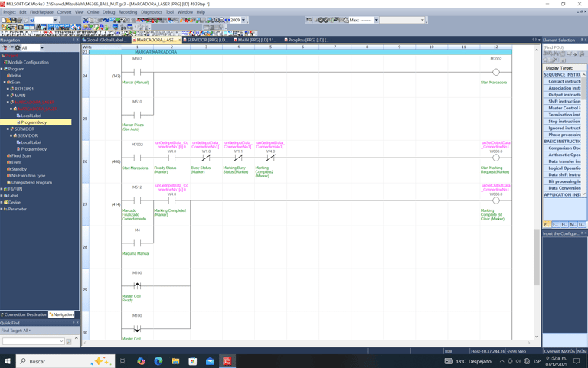588x368 pixels.
Task: Select M100 rising-edge Master Coil Ready contact
Action: [137, 285]
